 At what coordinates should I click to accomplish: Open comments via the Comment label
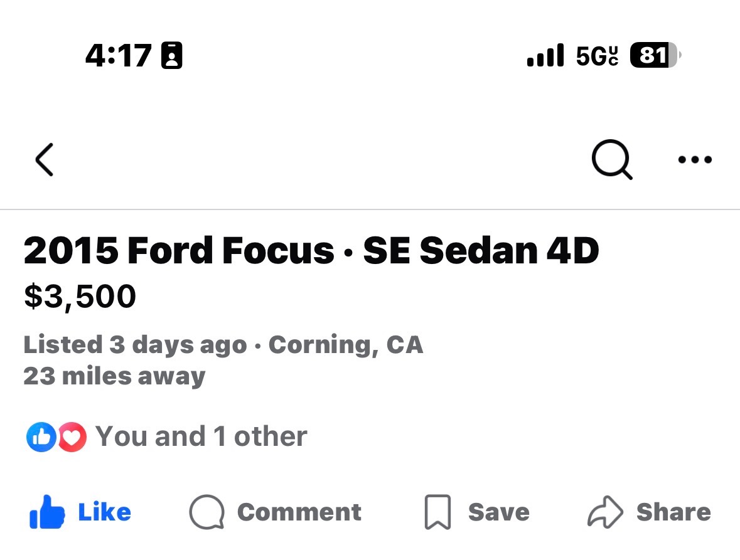point(299,512)
